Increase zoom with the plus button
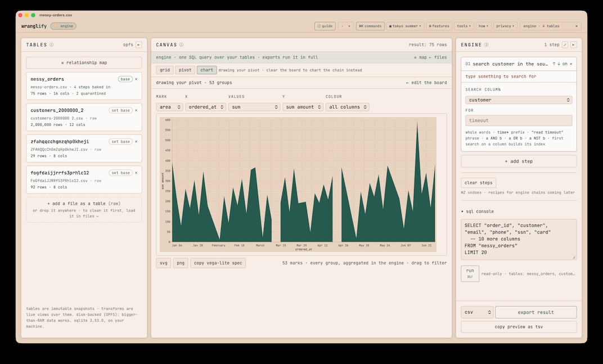Screen dimensions: 603x364 (349, 26)
